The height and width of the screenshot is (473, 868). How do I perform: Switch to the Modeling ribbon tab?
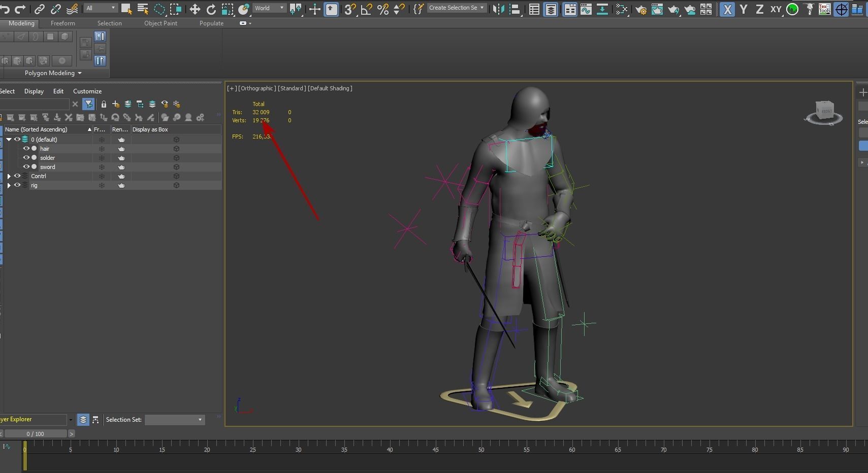coord(21,23)
